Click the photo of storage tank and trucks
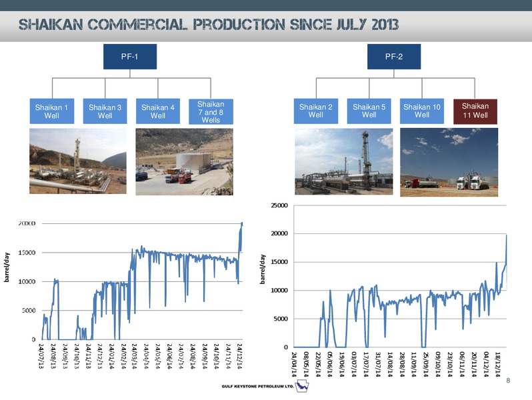The height and width of the screenshot is (400, 532). (184, 161)
